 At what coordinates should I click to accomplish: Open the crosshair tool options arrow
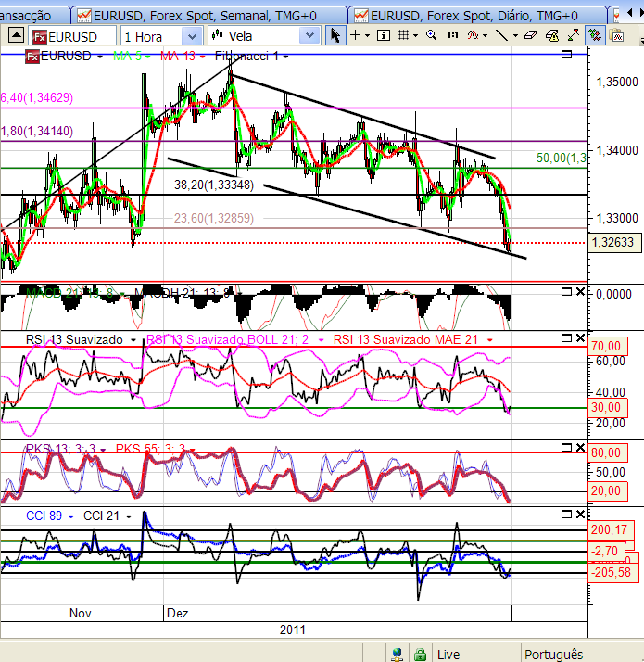click(367, 36)
